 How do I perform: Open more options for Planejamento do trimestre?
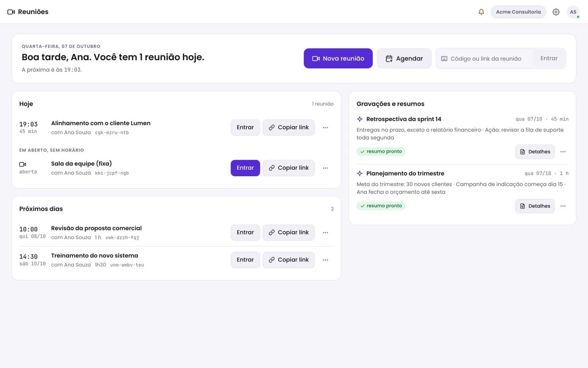pos(563,206)
